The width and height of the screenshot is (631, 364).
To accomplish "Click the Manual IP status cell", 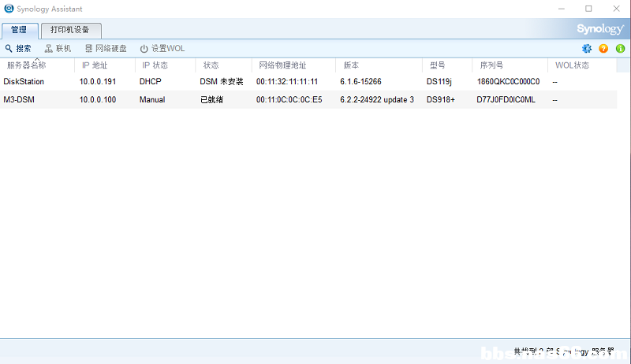I will tap(152, 99).
